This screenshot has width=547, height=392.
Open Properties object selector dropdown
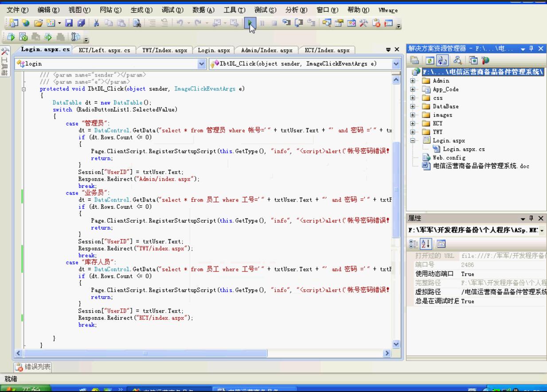point(542,231)
